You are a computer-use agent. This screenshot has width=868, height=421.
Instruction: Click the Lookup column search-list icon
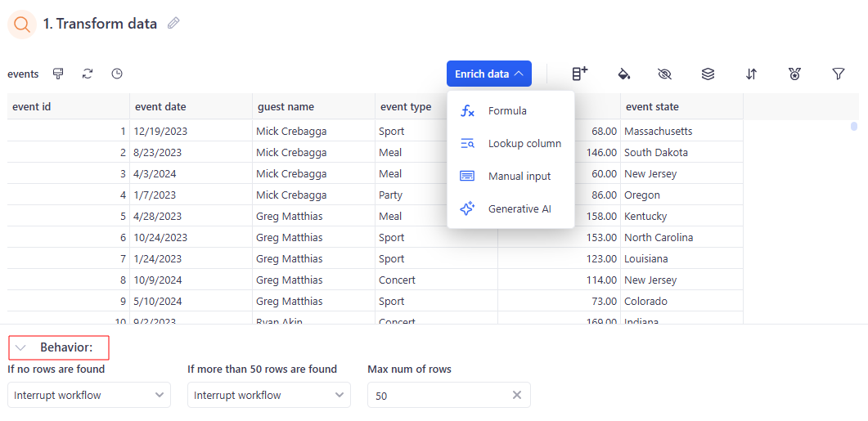467,144
